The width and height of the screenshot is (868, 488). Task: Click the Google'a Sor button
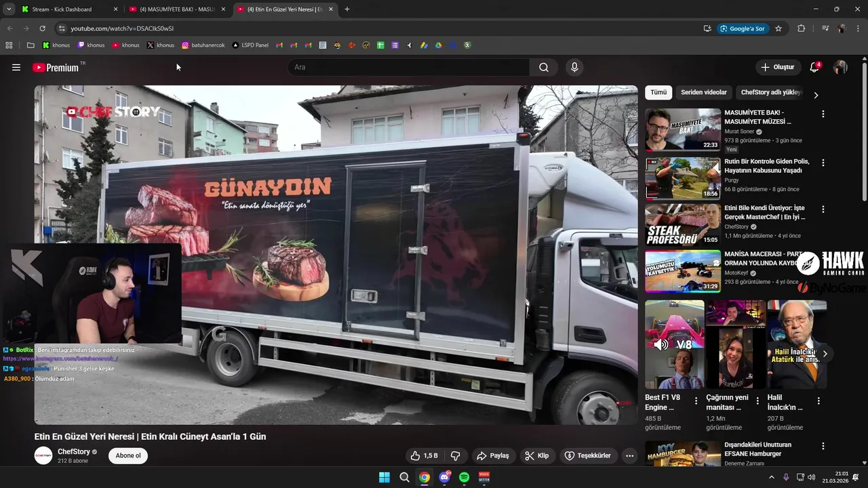pos(743,28)
